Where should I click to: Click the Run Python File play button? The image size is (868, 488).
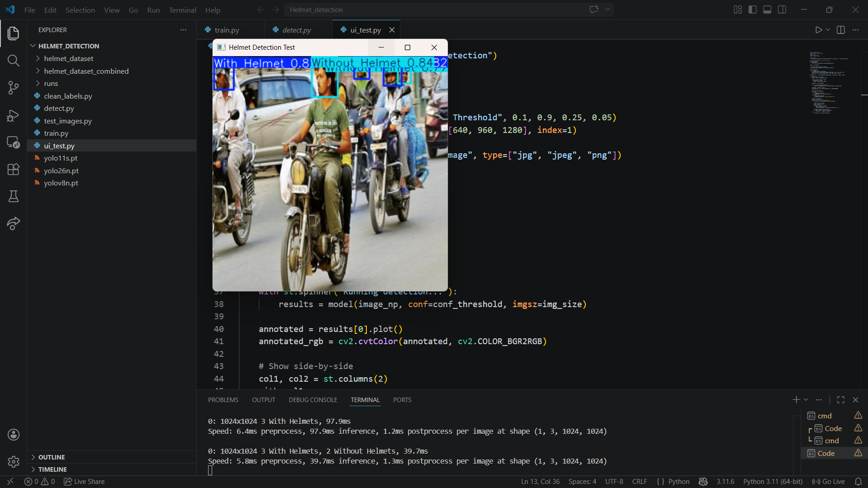818,30
